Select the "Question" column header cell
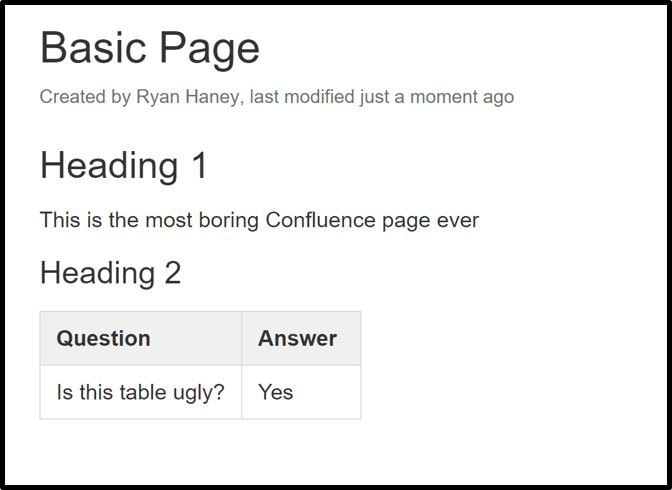The width and height of the screenshot is (672, 490). [x=141, y=339]
